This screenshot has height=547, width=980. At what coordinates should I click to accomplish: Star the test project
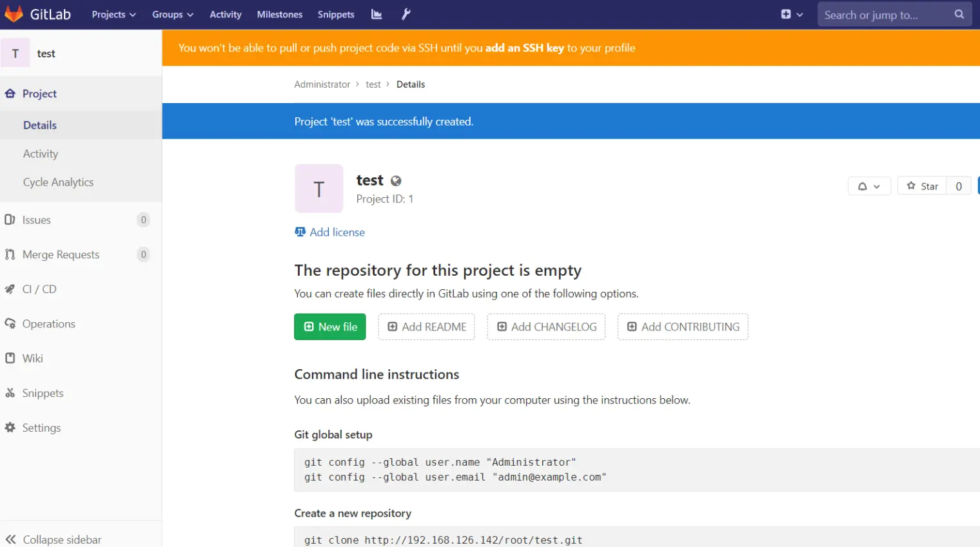click(922, 186)
